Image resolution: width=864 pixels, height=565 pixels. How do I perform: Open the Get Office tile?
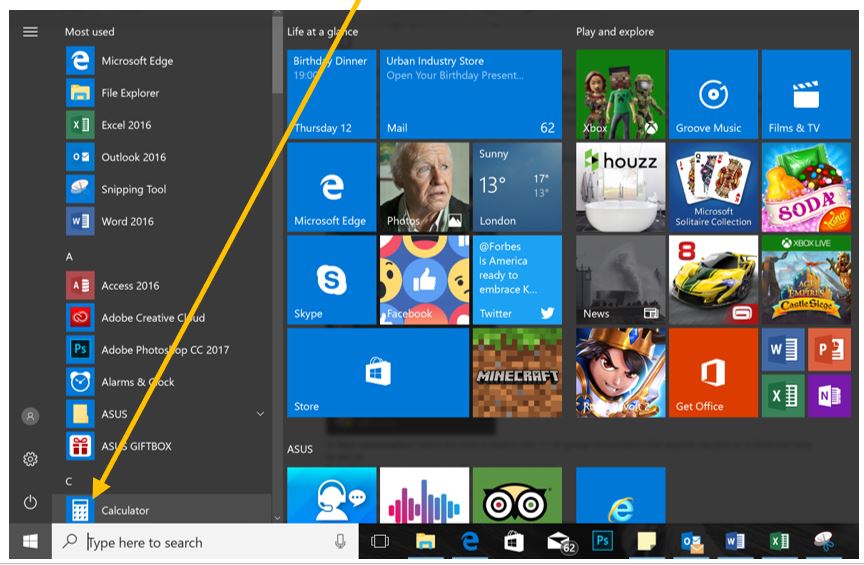coord(714,373)
